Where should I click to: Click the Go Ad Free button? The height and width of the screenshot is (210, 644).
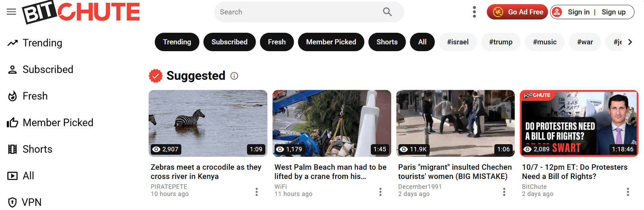click(x=517, y=12)
